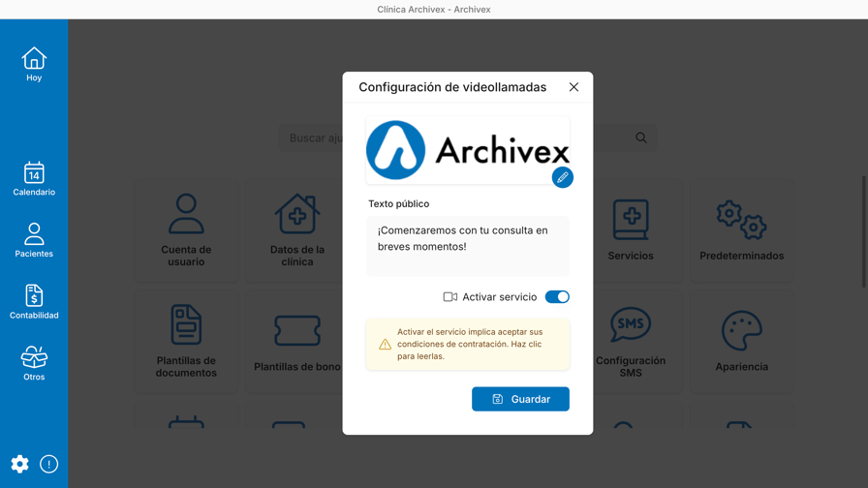Image resolution: width=868 pixels, height=488 pixels.
Task: Save with the Guardar button
Action: [x=520, y=399]
